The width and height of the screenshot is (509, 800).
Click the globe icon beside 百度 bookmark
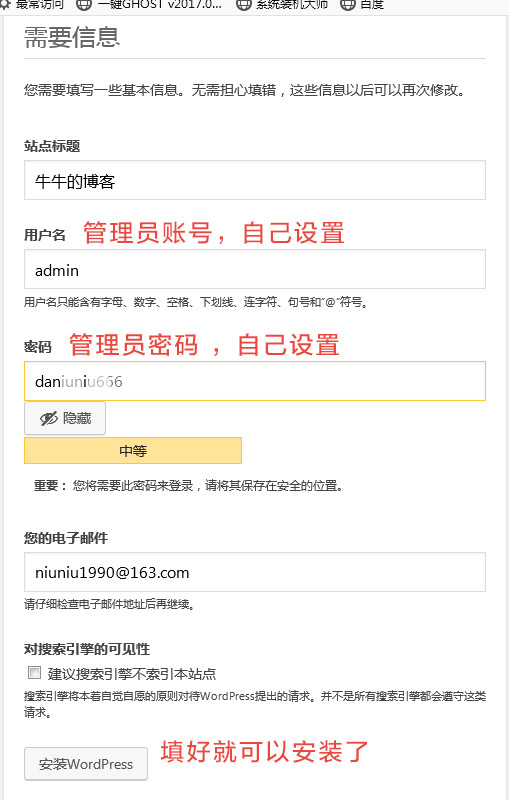[x=348, y=5]
